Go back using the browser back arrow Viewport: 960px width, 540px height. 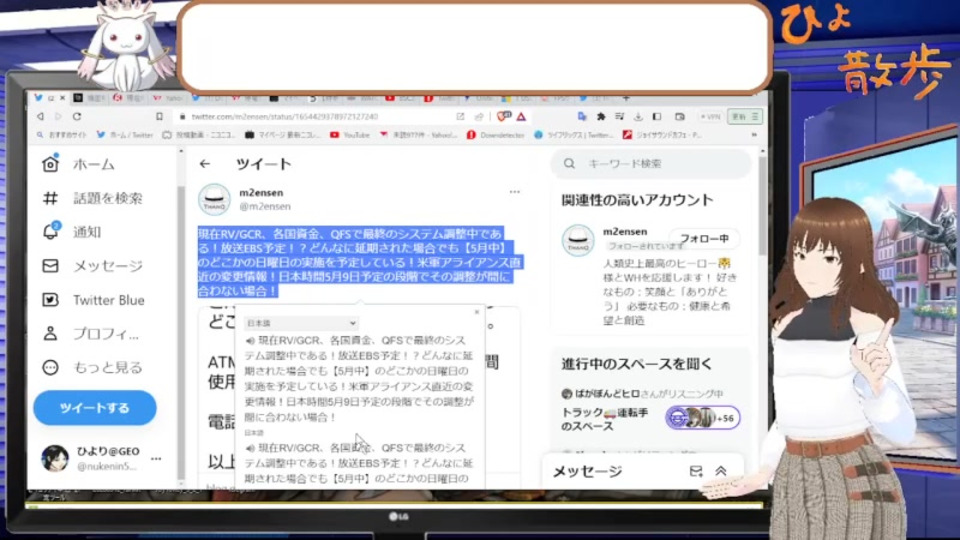point(40,116)
